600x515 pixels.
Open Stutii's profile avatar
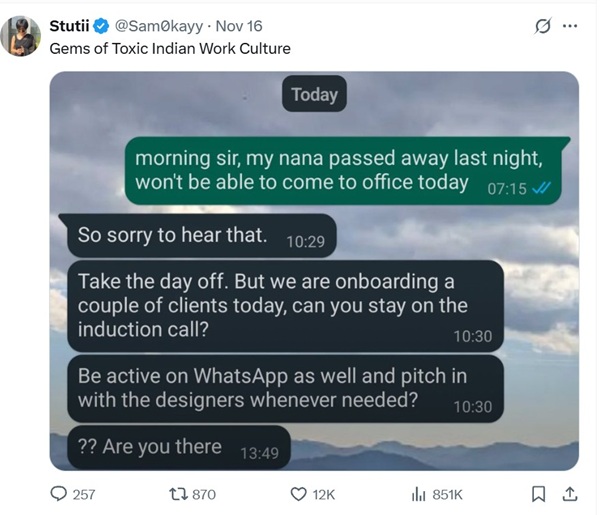click(20, 36)
